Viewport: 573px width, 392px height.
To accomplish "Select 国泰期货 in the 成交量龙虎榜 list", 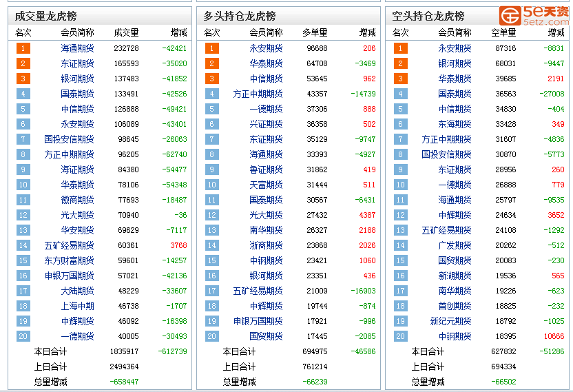I will click(77, 94).
